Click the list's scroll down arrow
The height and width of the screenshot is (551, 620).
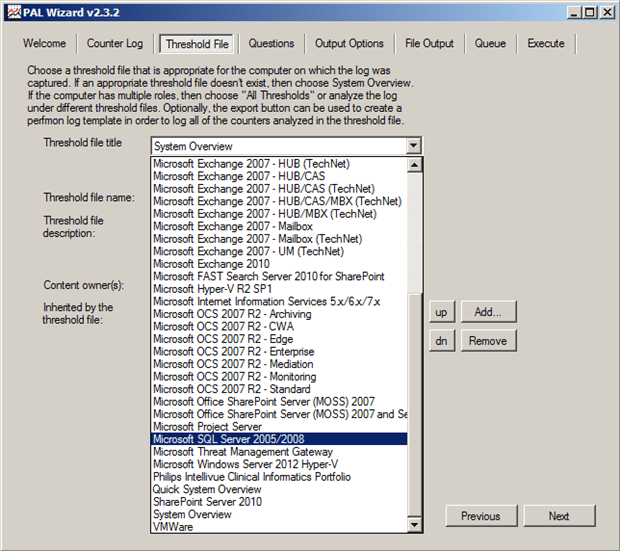[414, 524]
